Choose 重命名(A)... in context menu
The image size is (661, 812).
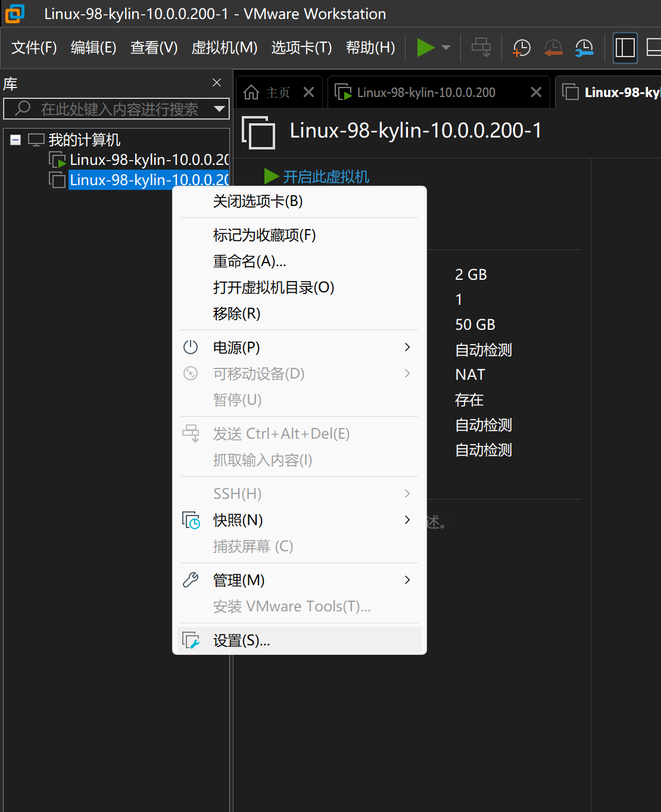pyautogui.click(x=300, y=261)
